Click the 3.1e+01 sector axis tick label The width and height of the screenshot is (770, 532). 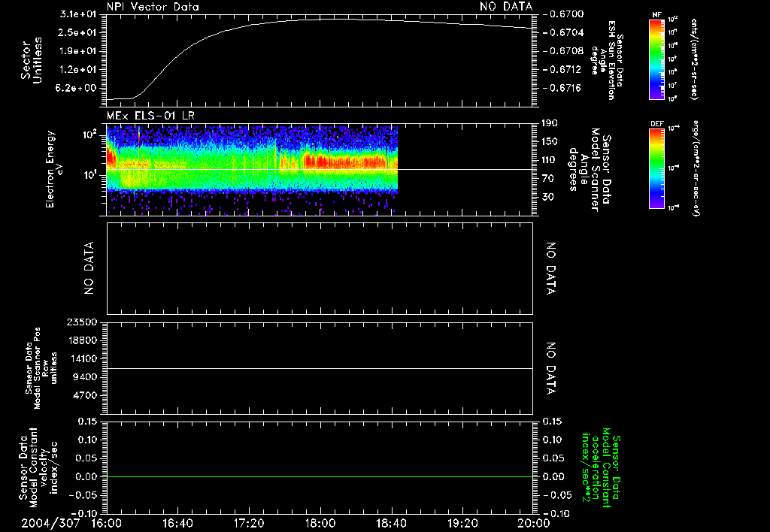coord(78,14)
